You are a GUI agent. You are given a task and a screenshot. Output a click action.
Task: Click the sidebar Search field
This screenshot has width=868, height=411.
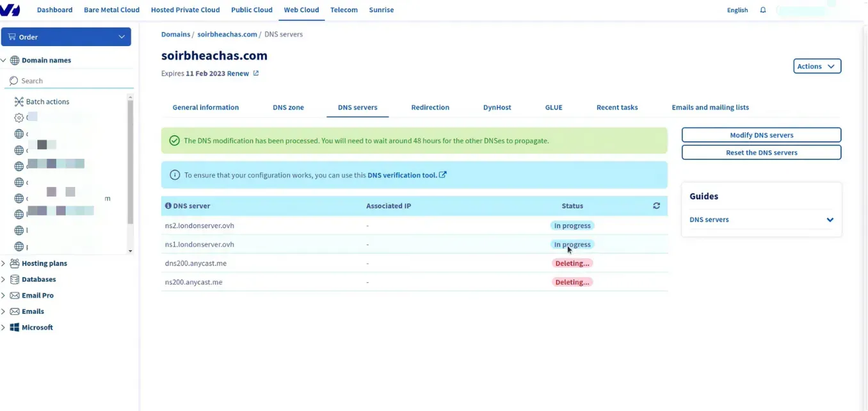click(69, 81)
